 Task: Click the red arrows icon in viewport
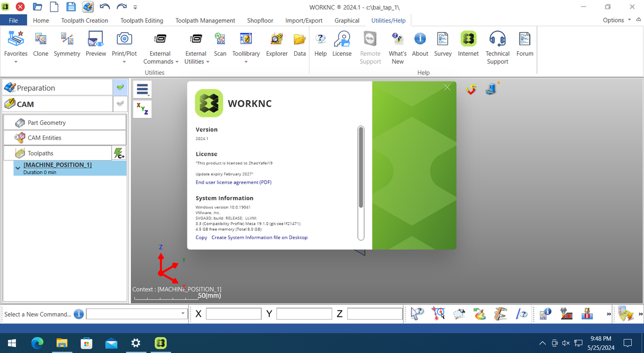pyautogui.click(x=471, y=90)
